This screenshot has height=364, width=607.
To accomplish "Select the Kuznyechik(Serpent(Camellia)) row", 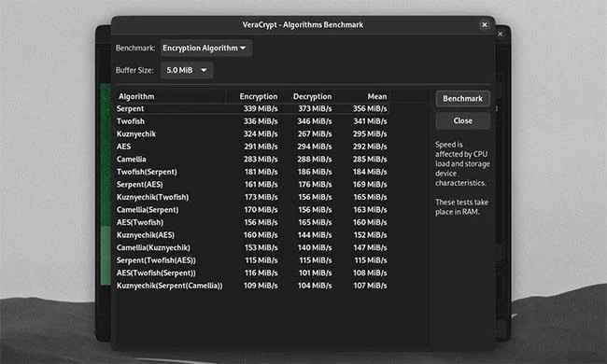I will tap(252, 286).
